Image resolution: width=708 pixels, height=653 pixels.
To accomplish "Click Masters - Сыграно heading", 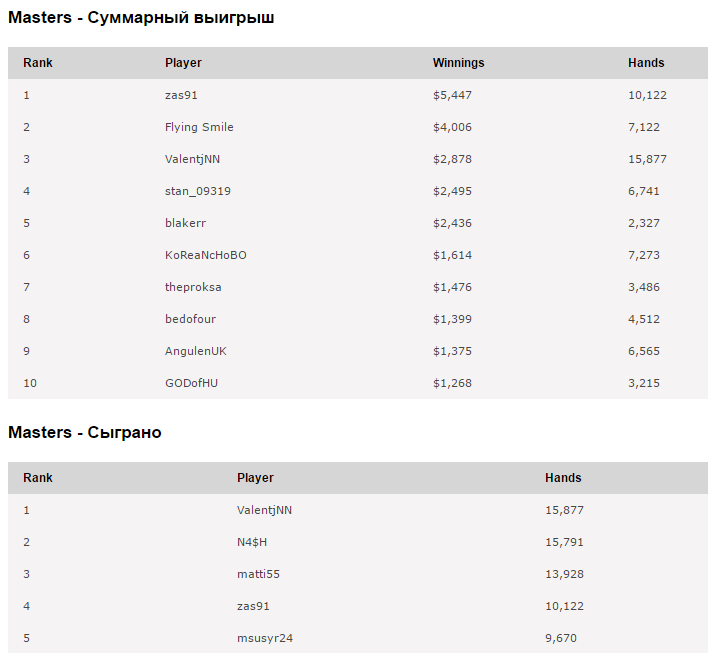I will click(x=85, y=433).
